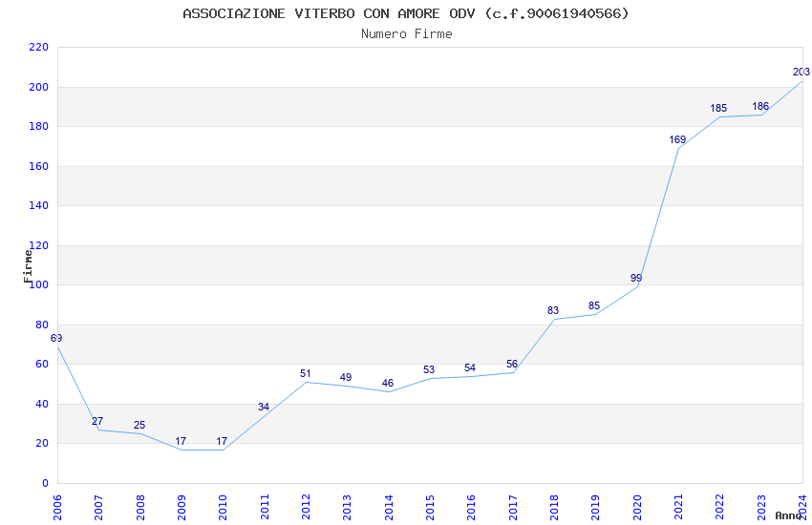Select the 51 data point for 2012
The width and height of the screenshot is (812, 525).
(x=306, y=373)
